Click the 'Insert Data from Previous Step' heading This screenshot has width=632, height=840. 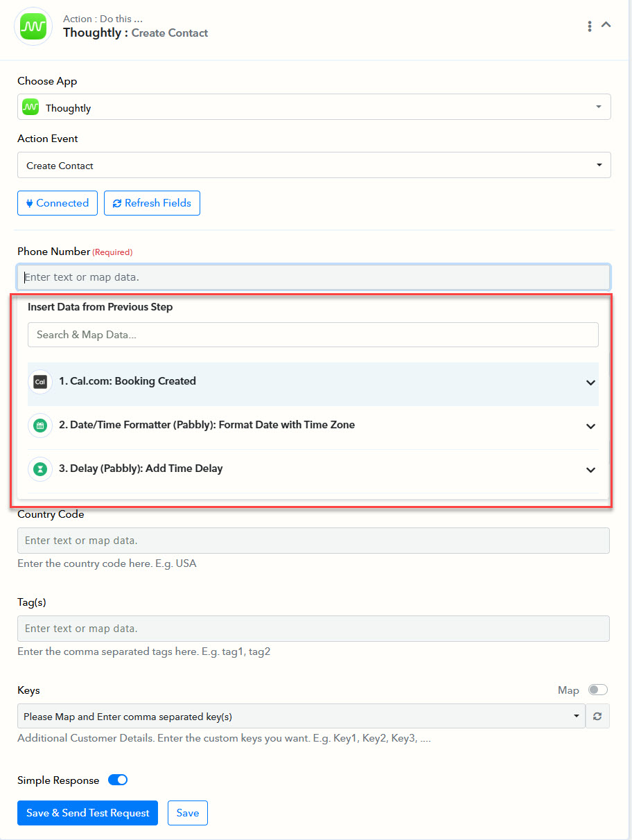(100, 307)
